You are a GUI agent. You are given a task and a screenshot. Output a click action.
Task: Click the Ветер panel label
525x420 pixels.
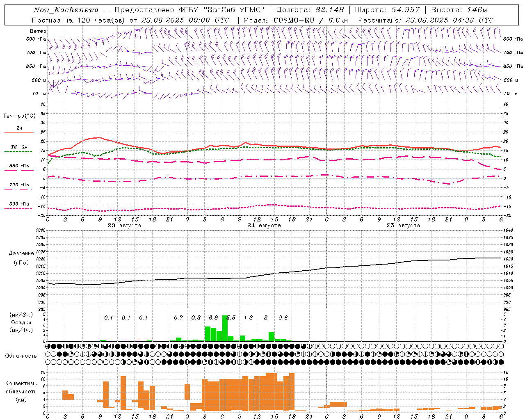pyautogui.click(x=38, y=31)
